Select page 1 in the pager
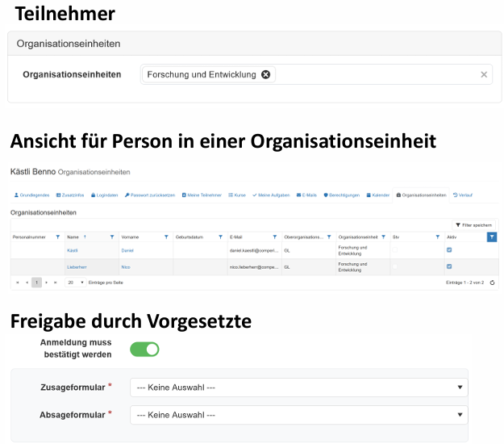504x444 pixels. [x=36, y=283]
